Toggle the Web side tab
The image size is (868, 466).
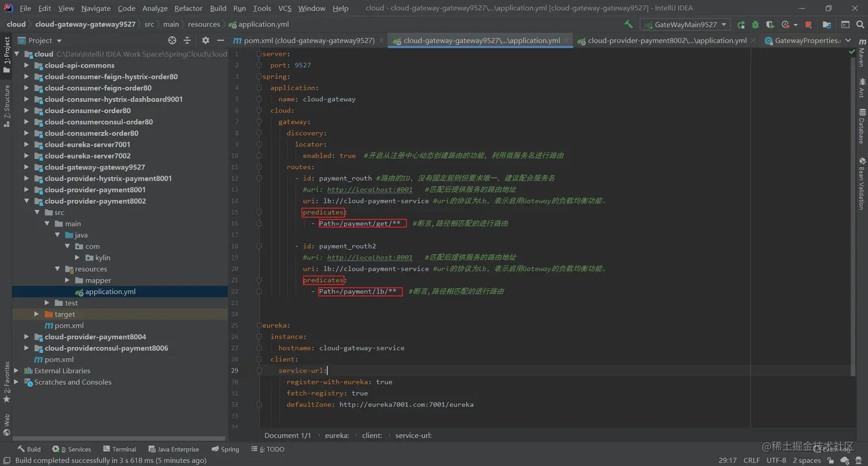click(x=6, y=425)
